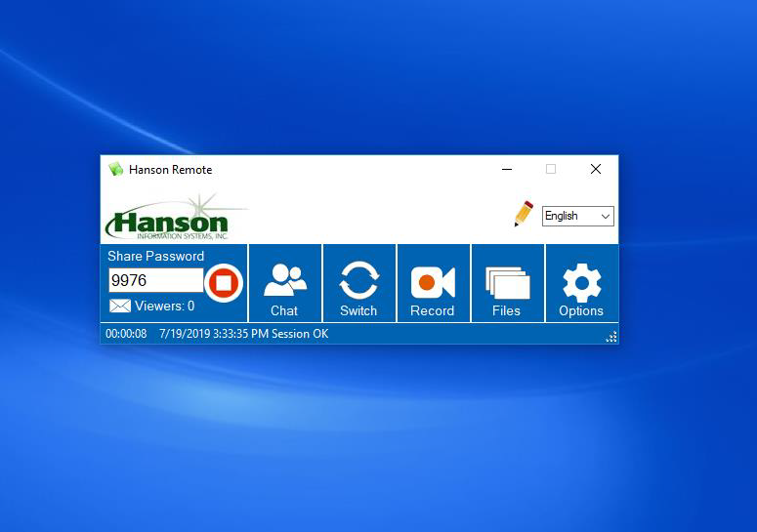Open the Chat panel
The image size is (757, 532).
point(285,283)
